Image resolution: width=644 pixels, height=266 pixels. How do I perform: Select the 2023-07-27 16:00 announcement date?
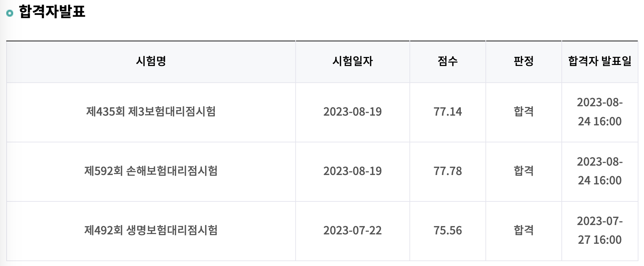click(600, 230)
